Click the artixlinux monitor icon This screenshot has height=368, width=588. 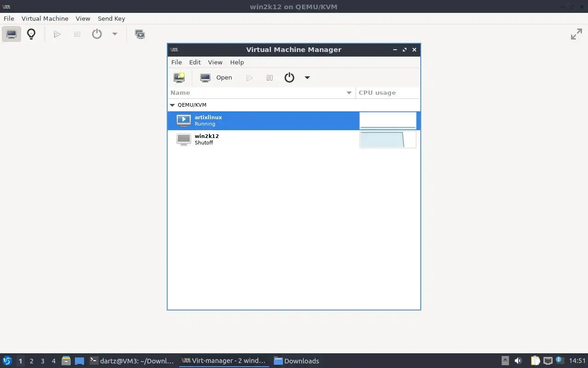[184, 121]
